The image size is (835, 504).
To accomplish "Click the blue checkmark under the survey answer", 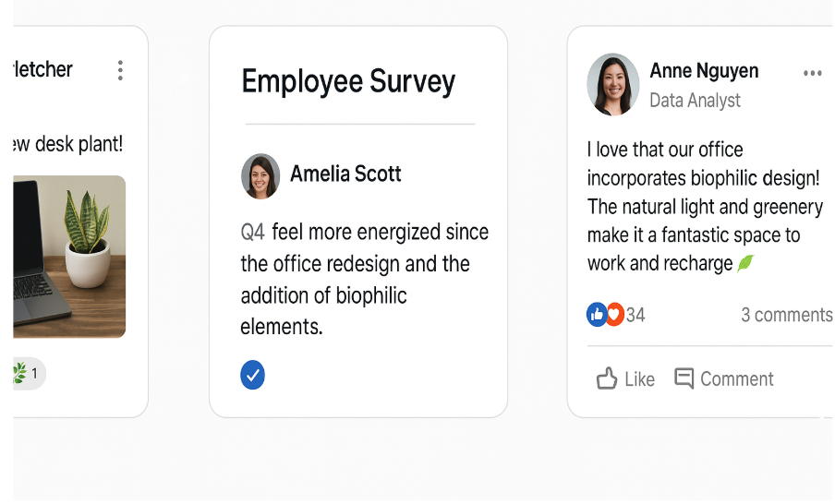I will (252, 375).
